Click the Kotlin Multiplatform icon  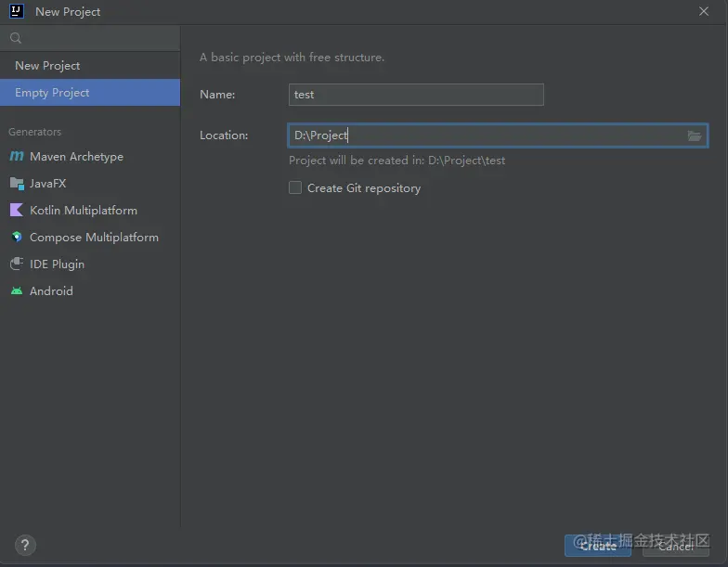pos(17,210)
